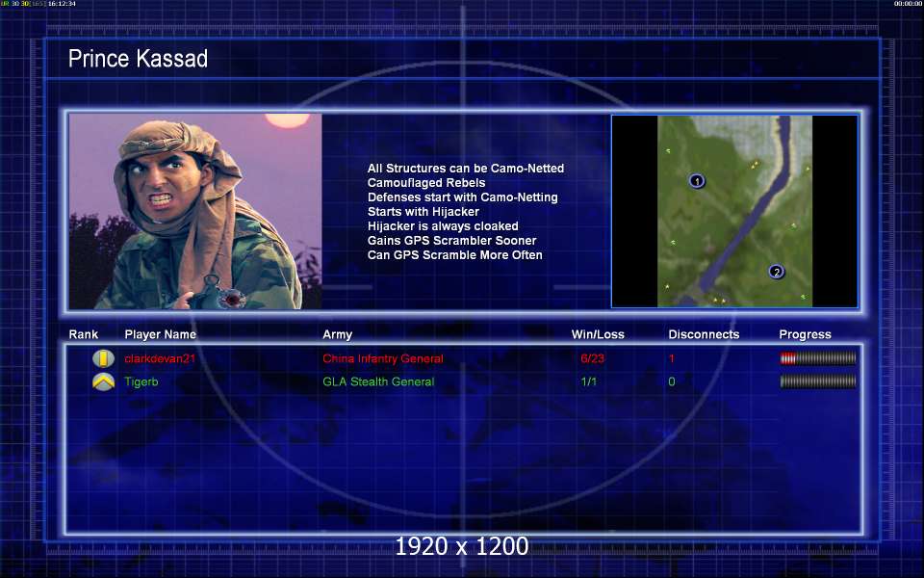Click clarkdevan21's rank badge icon

click(x=103, y=358)
